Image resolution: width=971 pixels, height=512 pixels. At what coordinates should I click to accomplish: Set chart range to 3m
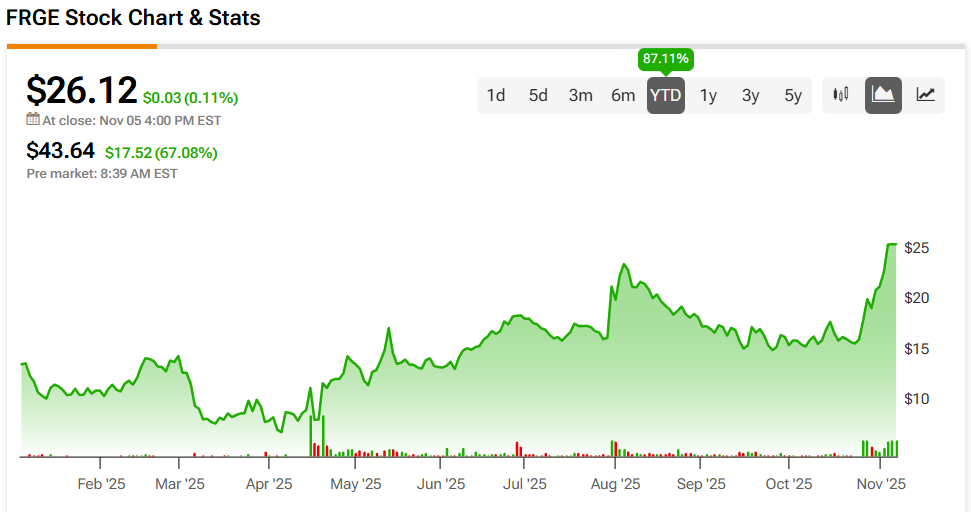click(581, 96)
